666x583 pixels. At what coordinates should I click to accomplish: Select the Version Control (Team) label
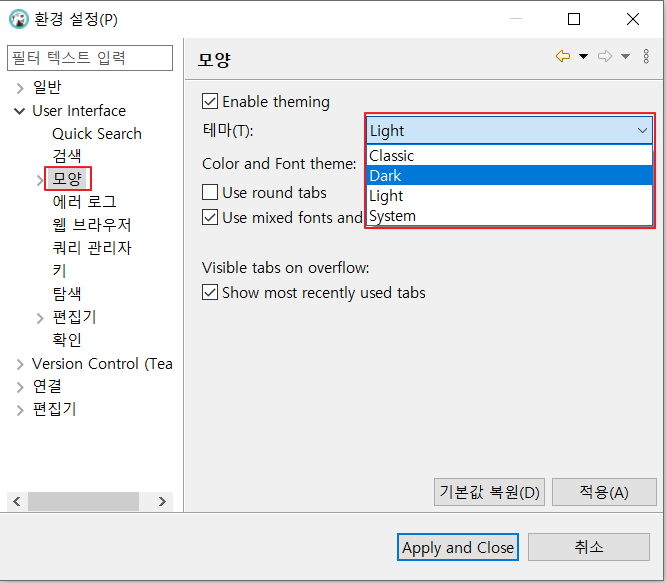[102, 364]
